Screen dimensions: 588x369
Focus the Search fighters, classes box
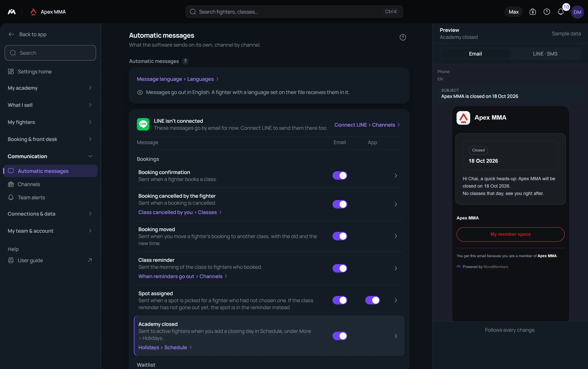294,12
